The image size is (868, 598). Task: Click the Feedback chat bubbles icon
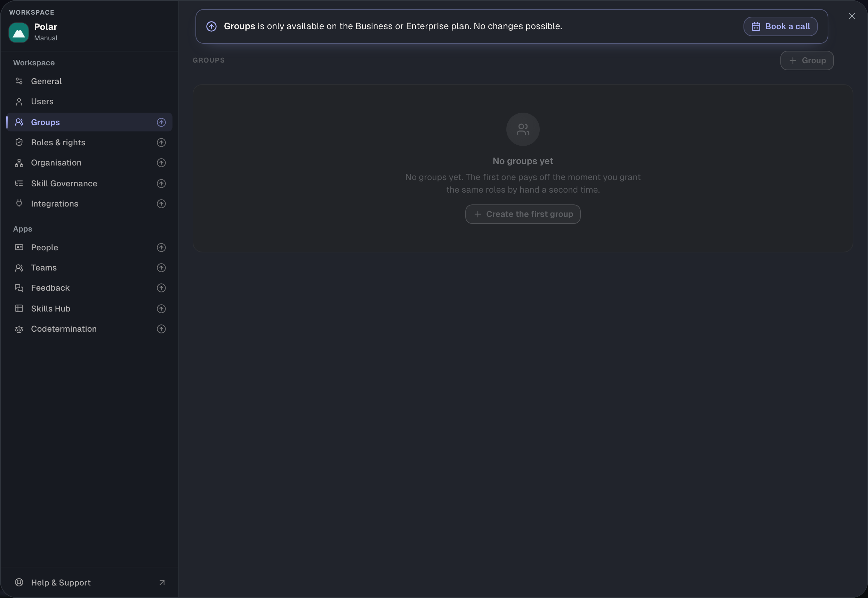(x=19, y=288)
